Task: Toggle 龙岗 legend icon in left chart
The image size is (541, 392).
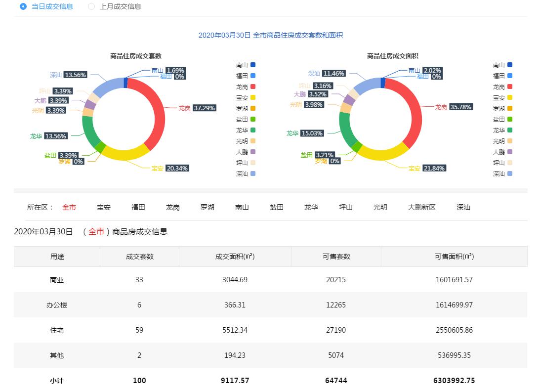Action: click(x=253, y=87)
